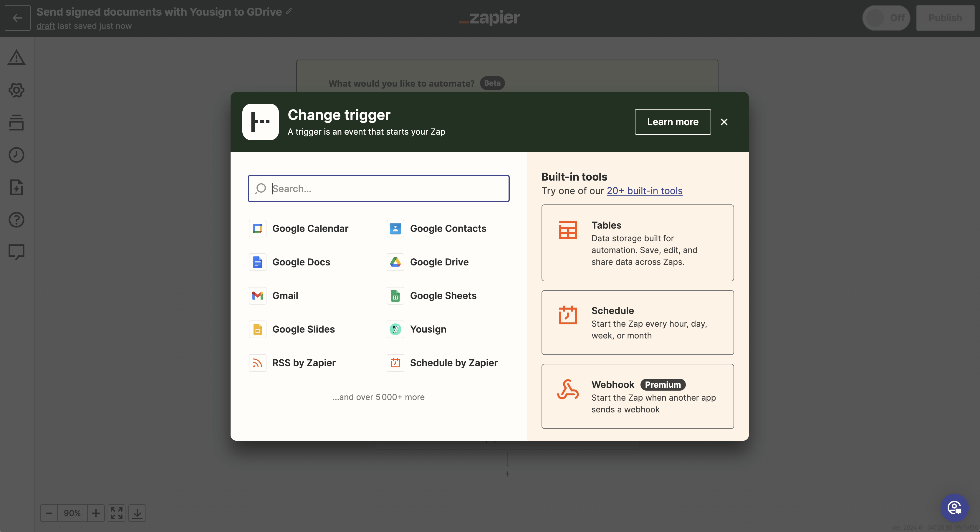This screenshot has height=532, width=980.
Task: Open the 20+ built-in tools link
Action: pyautogui.click(x=645, y=191)
